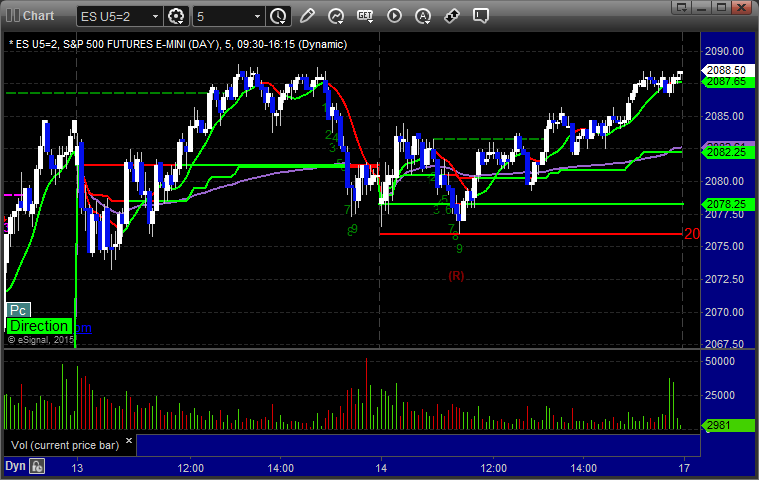Click the 50000 volume axis label
This screenshot has height=480, width=759.
[720, 361]
